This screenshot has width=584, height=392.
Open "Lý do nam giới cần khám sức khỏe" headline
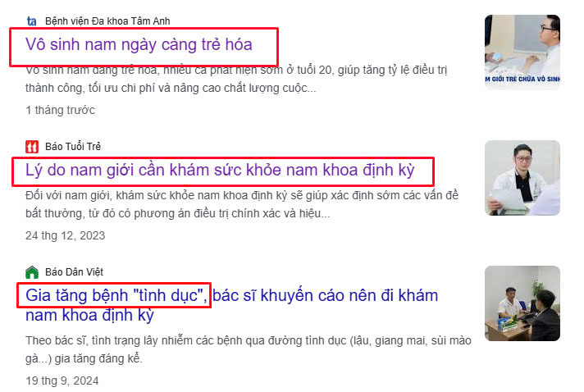pyautogui.click(x=220, y=170)
